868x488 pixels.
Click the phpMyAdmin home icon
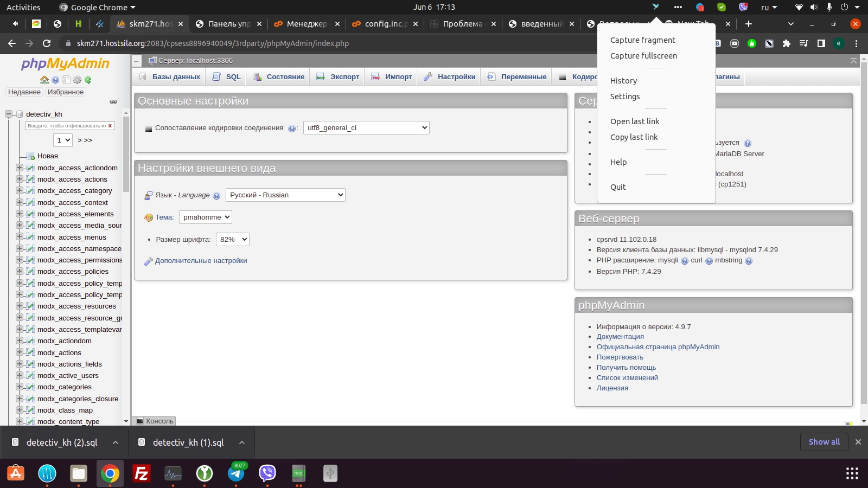[x=44, y=80]
